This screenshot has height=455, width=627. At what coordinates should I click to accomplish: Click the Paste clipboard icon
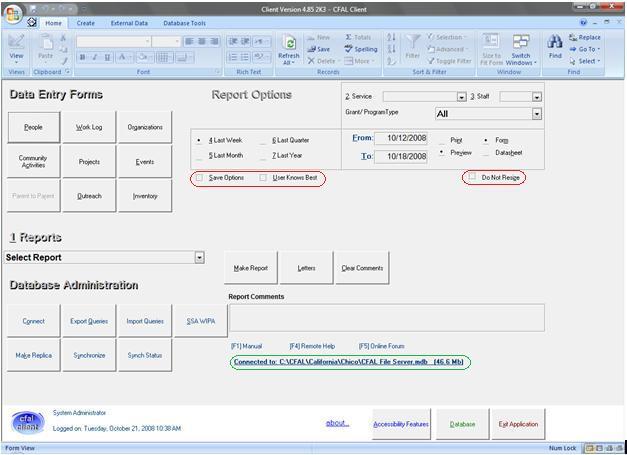(x=46, y=42)
